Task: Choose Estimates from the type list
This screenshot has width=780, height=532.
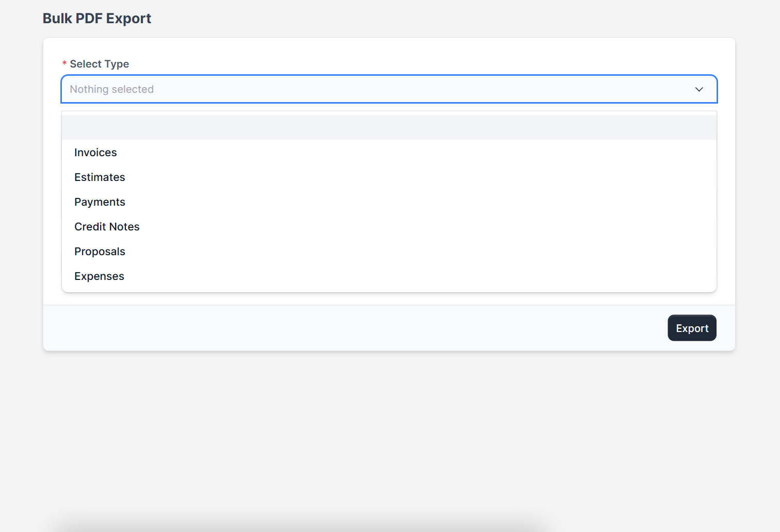Action: [389, 177]
